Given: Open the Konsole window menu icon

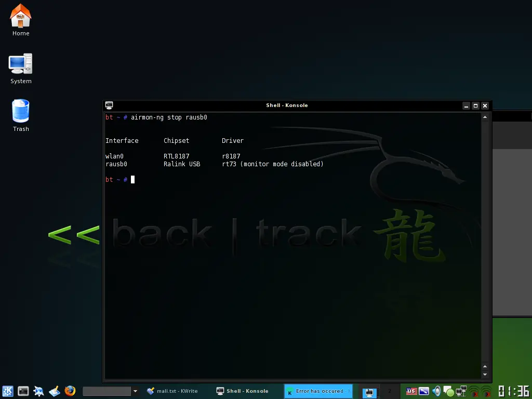Looking at the screenshot, I should coord(109,105).
